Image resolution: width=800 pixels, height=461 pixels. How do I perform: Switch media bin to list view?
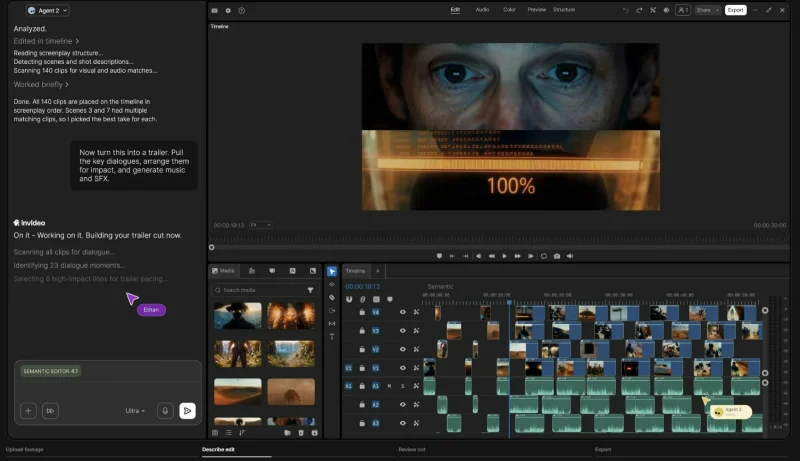click(x=228, y=432)
